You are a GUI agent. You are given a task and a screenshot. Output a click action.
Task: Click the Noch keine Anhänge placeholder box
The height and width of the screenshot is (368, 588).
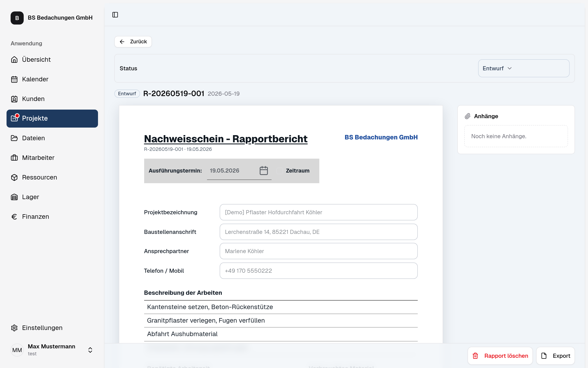pyautogui.click(x=516, y=136)
